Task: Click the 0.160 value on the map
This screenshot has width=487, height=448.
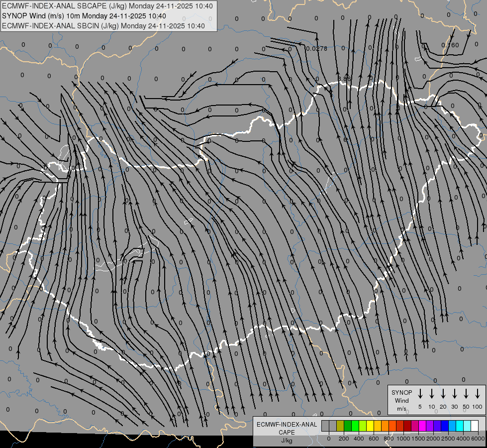Action: pyautogui.click(x=450, y=45)
